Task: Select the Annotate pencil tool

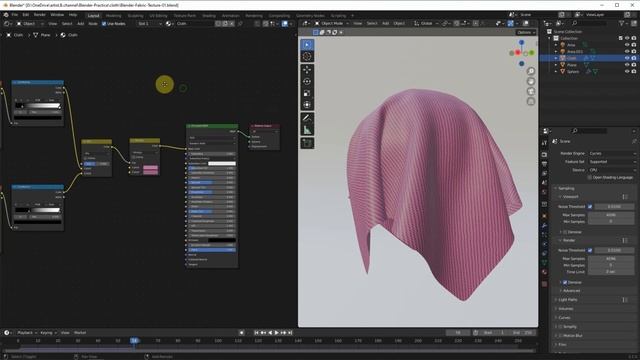Action: pyautogui.click(x=307, y=118)
